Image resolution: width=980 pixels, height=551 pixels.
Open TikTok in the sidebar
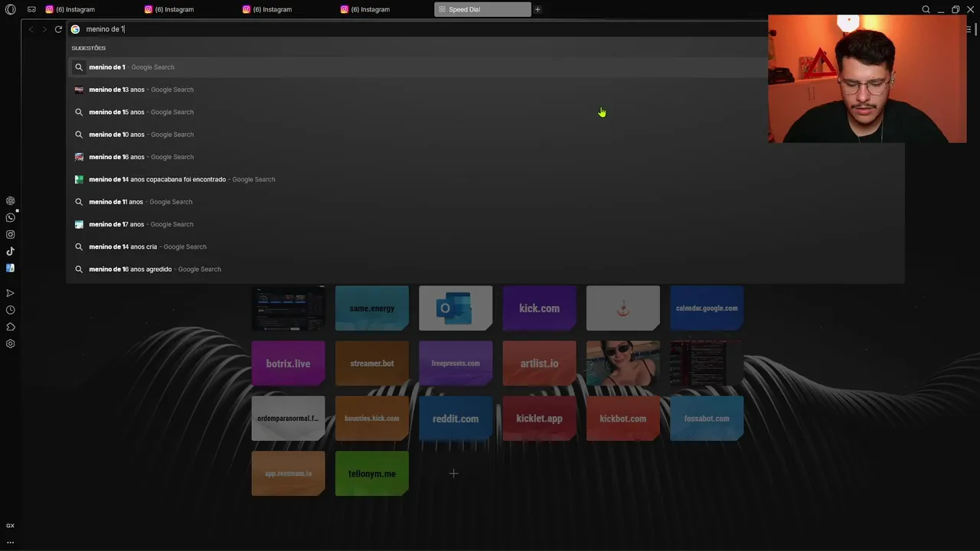point(10,251)
